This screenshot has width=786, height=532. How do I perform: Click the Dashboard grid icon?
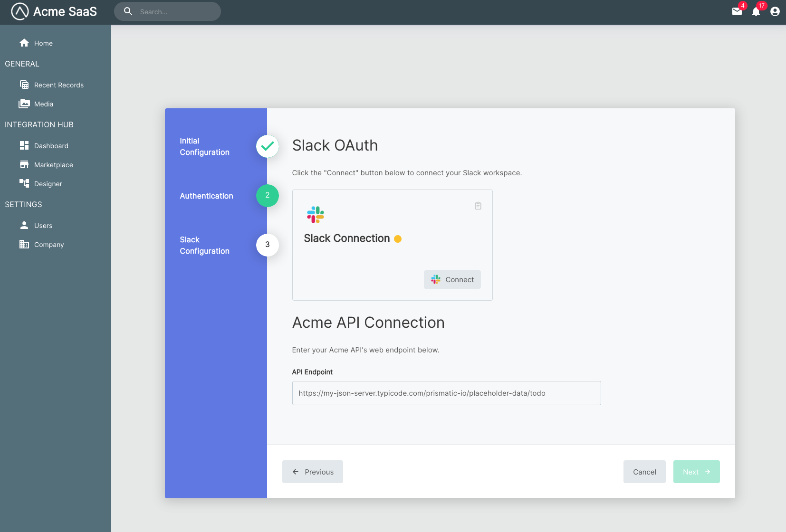tap(24, 145)
